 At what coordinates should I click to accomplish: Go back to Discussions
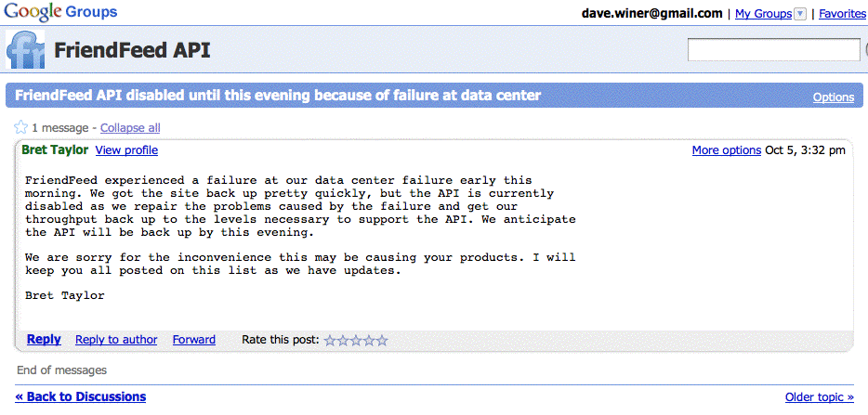tap(81, 396)
